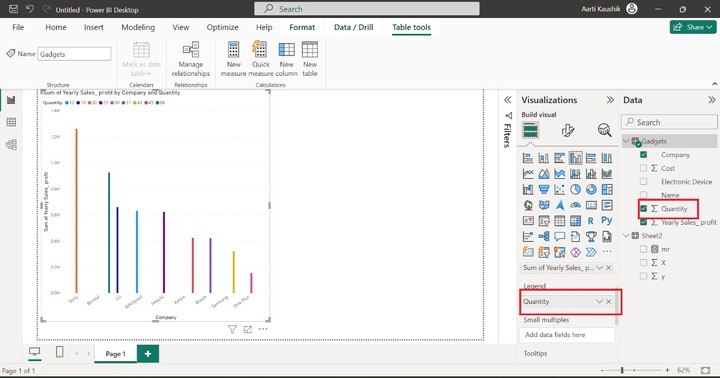The width and height of the screenshot is (720, 378).
Task: Check the Electronic Device field checkbox
Action: coord(643,182)
